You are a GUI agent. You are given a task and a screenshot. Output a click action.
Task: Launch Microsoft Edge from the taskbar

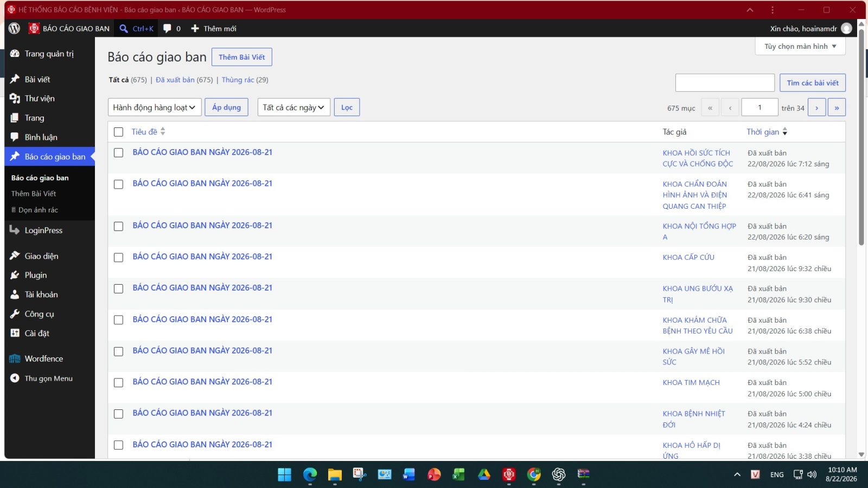click(310, 474)
